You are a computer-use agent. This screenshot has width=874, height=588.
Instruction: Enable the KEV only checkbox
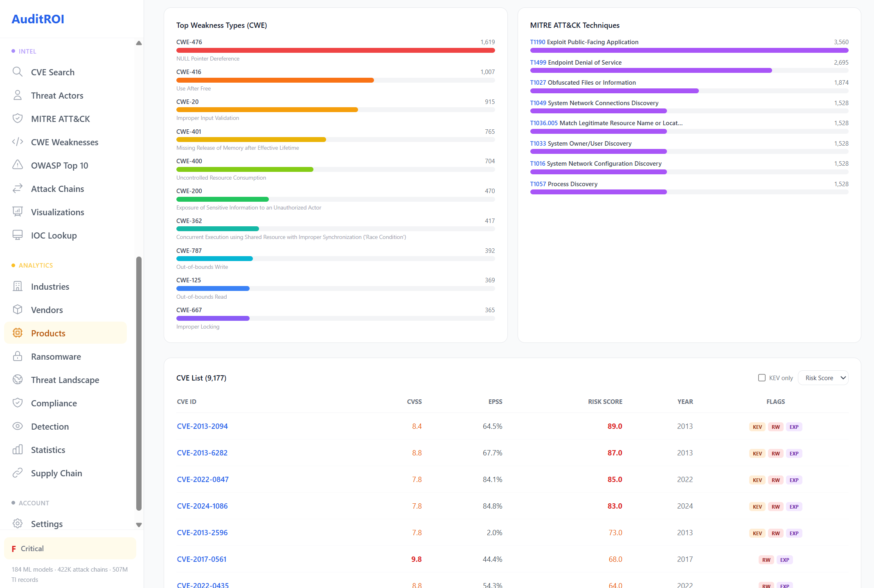pyautogui.click(x=761, y=378)
